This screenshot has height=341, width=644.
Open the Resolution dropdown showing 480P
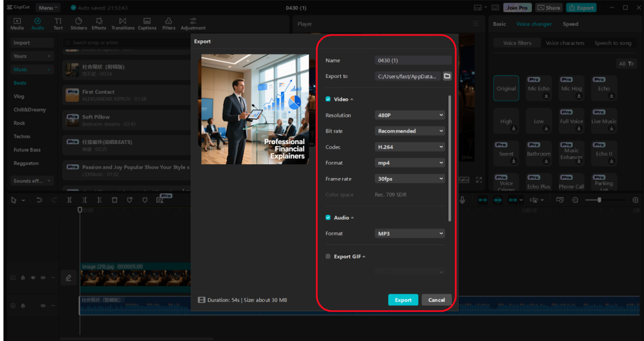point(410,115)
